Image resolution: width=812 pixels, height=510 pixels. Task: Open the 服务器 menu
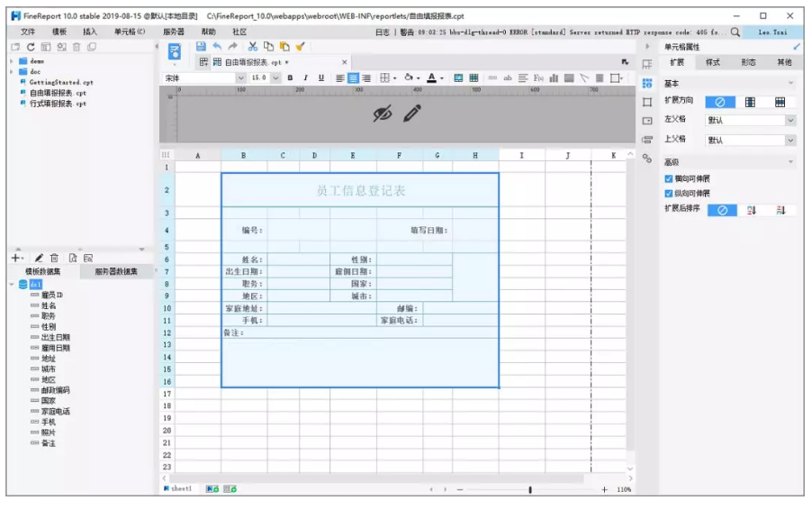click(174, 32)
